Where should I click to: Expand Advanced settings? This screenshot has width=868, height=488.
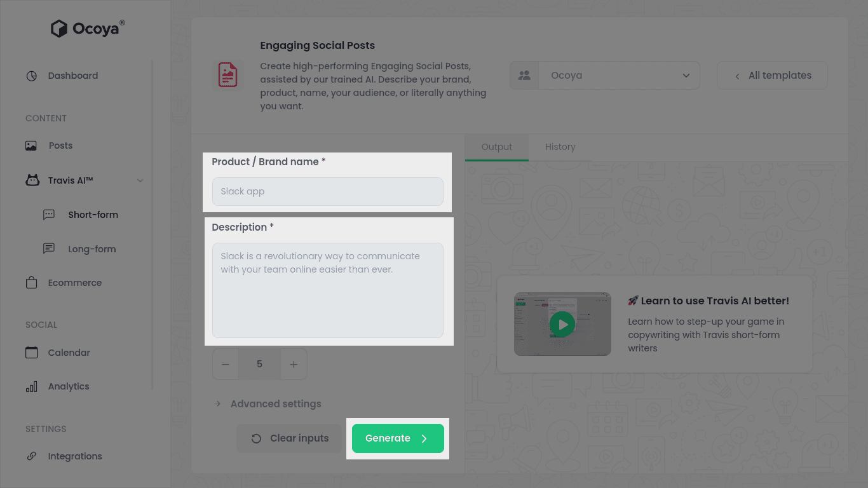click(268, 404)
